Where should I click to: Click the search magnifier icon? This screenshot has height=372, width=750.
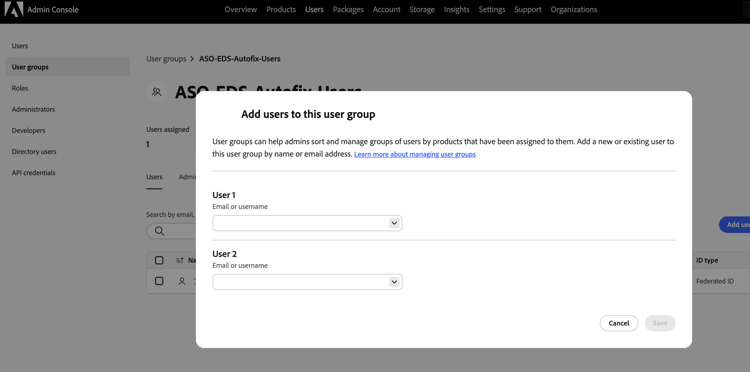[159, 231]
